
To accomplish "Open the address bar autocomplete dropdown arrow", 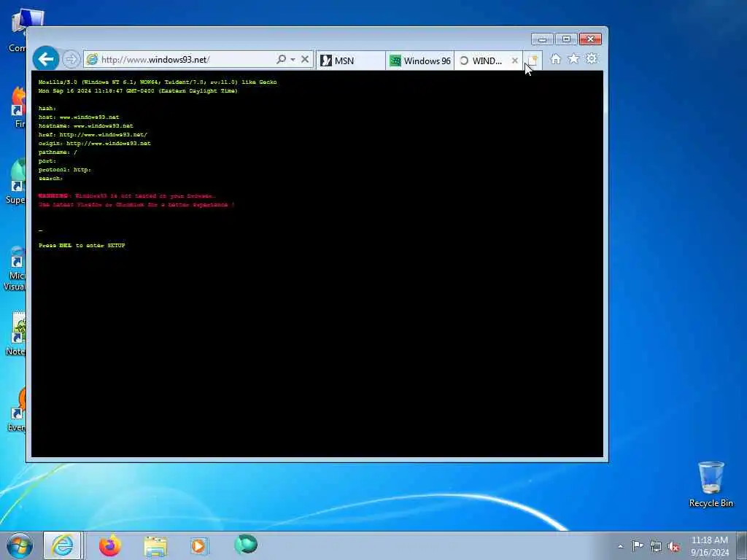I will (x=293, y=60).
